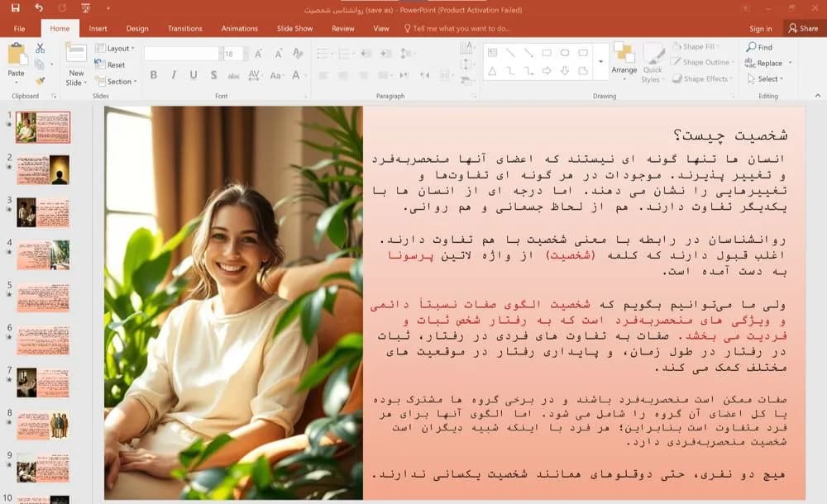This screenshot has width=827, height=504.
Task: Switch to the Slide Show tab
Action: tap(295, 28)
